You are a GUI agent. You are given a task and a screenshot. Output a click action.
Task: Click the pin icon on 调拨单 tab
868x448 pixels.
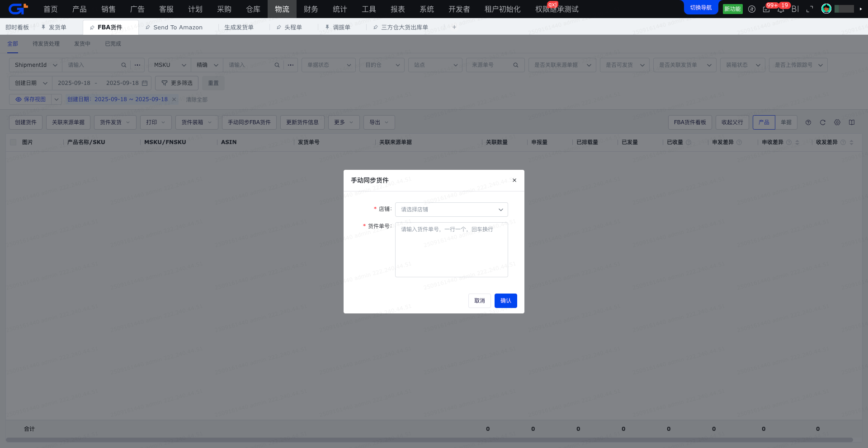tap(327, 27)
